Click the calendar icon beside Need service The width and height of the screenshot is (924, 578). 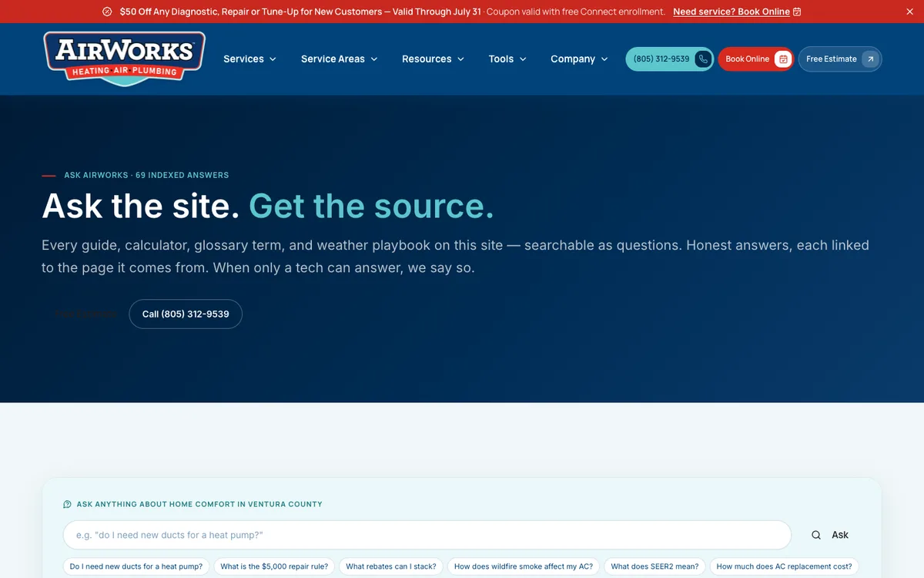[797, 12]
